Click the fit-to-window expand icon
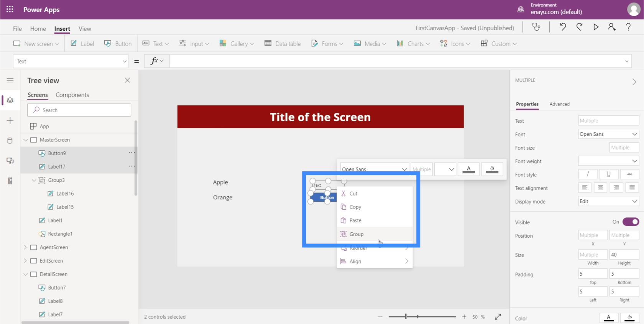The image size is (644, 324). (x=498, y=317)
